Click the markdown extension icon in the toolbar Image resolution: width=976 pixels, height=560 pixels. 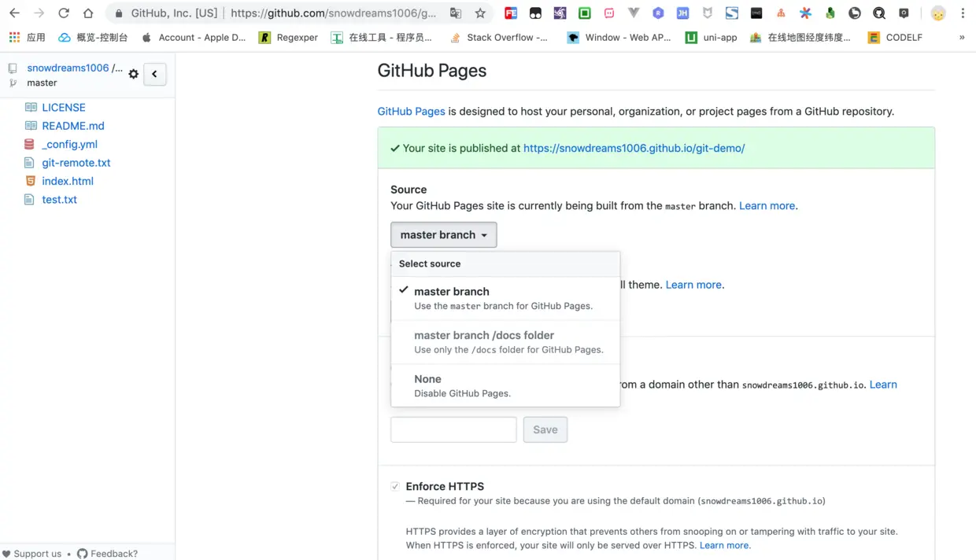point(756,13)
